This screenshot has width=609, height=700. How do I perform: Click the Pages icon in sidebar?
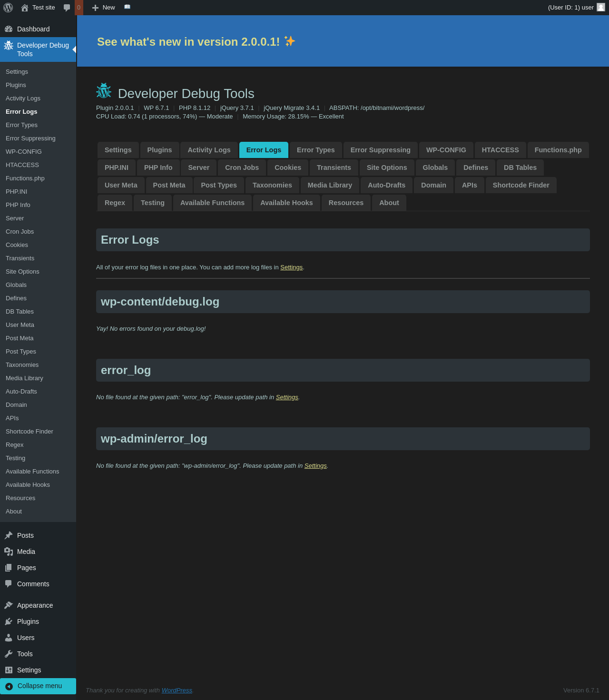pos(9,568)
